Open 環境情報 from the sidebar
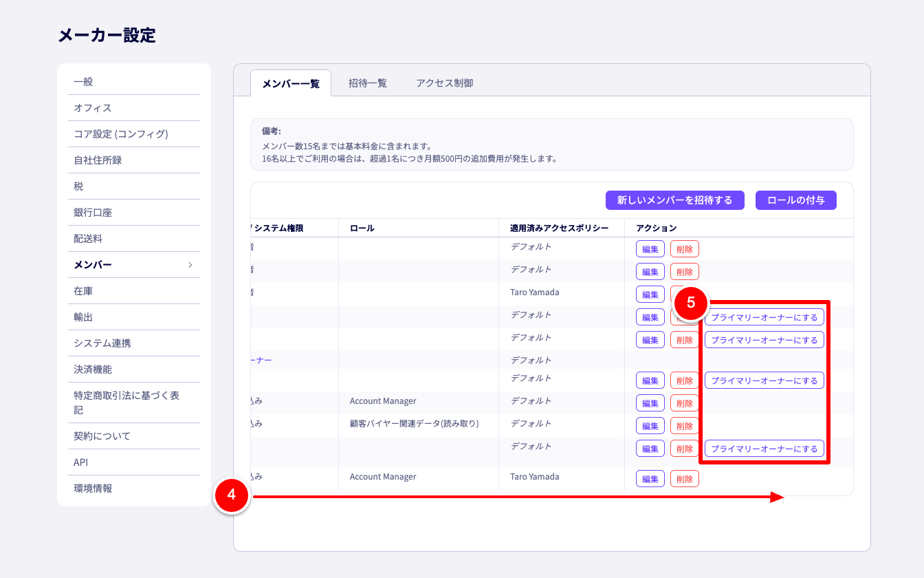The width and height of the screenshot is (924, 578). pyautogui.click(x=93, y=489)
